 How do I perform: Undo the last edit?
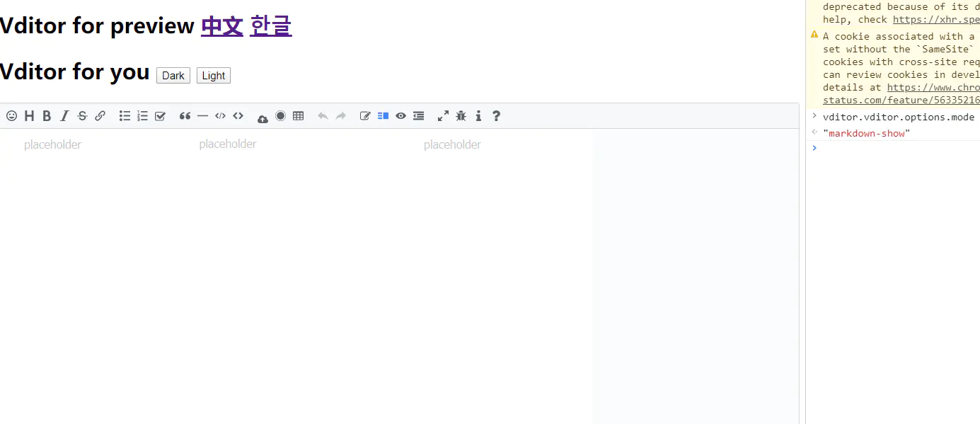(323, 116)
